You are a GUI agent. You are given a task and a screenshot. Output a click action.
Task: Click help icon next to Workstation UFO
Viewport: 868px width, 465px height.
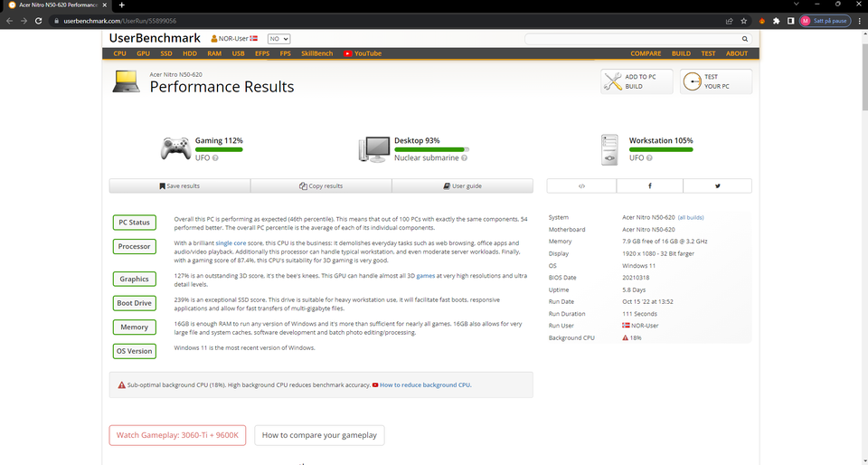[649, 157]
